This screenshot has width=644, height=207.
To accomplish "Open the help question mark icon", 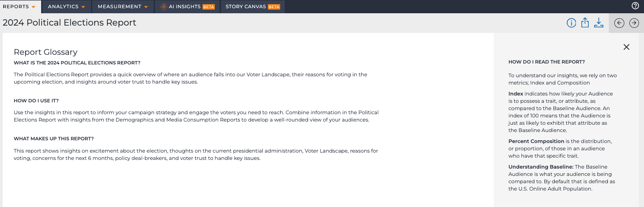I will [635, 6].
